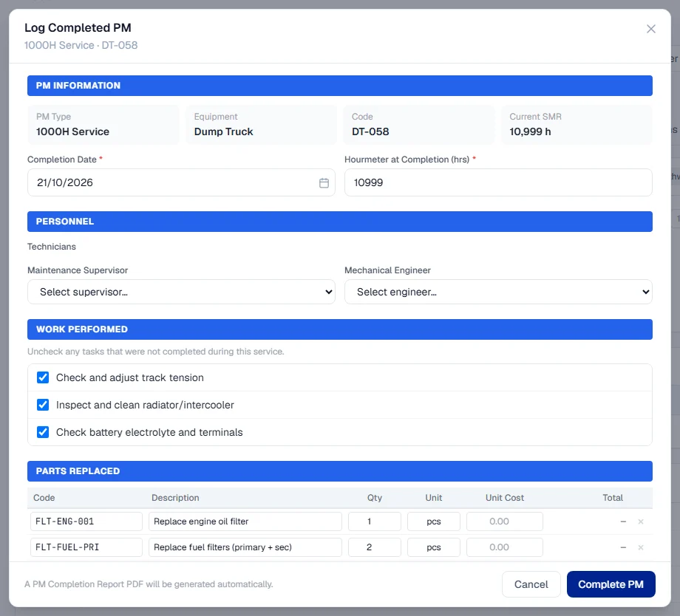The height and width of the screenshot is (616, 680).
Task: Click the PDF auto-generation note
Action: click(x=149, y=584)
